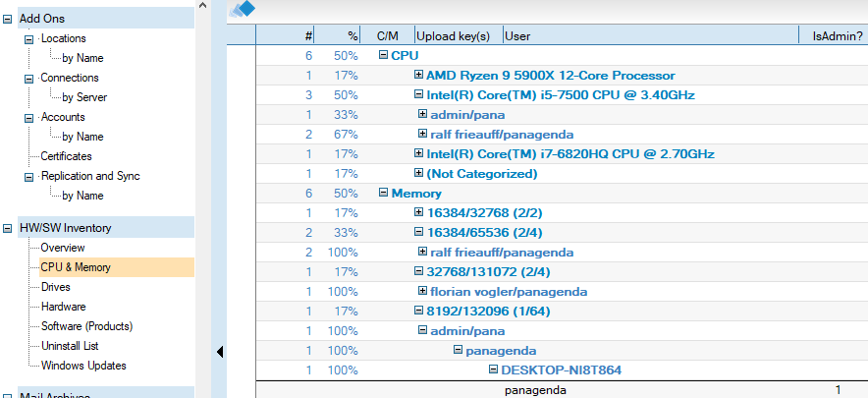Sort by the Upload key(s) column header

pyautogui.click(x=459, y=35)
